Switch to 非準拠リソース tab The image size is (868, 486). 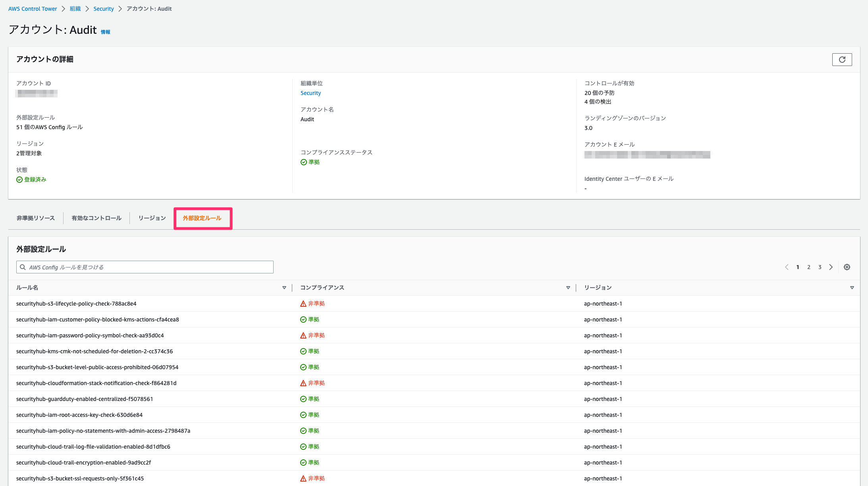tap(36, 218)
